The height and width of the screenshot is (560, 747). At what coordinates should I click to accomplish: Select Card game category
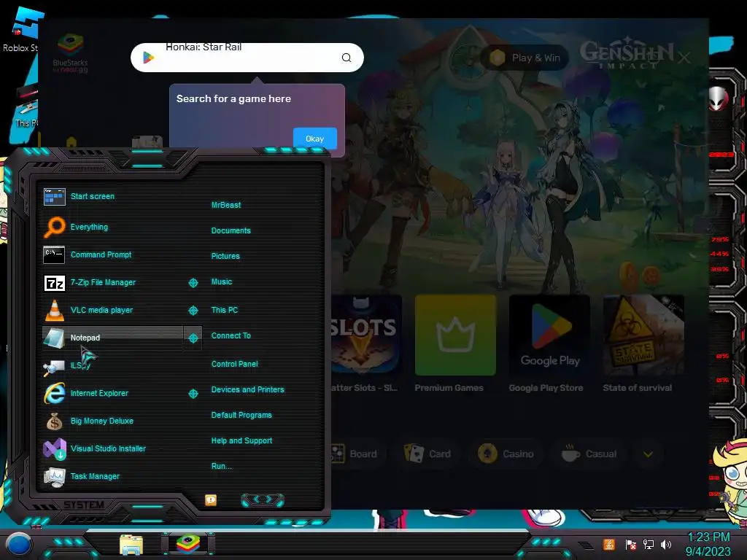click(427, 454)
